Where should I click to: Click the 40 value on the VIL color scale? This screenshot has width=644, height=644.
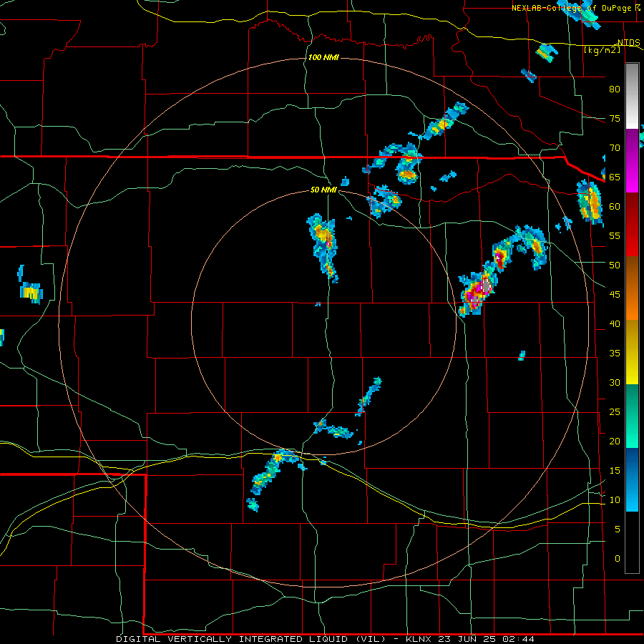coord(615,324)
